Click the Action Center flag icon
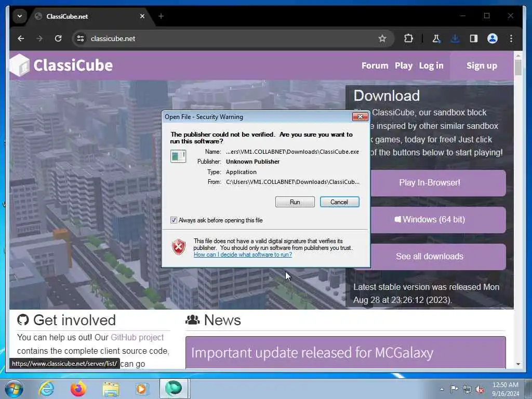Viewport: 532px width, 399px height. pos(454,389)
